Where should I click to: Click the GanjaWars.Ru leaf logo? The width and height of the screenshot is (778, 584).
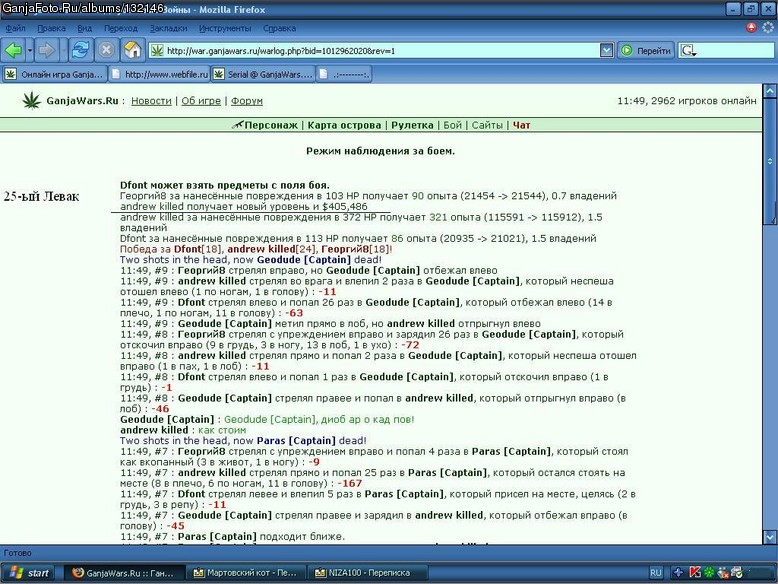pyautogui.click(x=32, y=100)
